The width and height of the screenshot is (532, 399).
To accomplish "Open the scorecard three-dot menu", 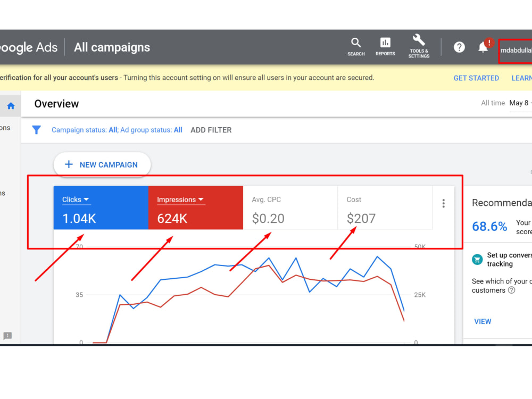I will tap(444, 203).
